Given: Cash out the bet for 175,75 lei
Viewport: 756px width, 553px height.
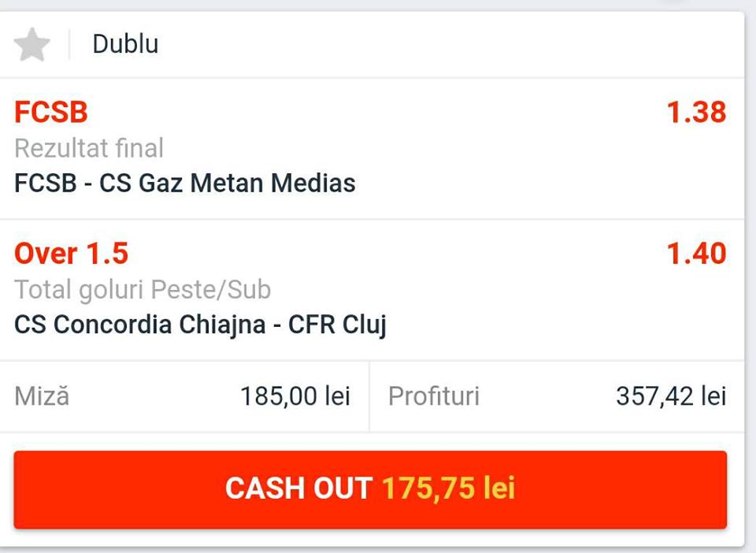Looking at the screenshot, I should (x=370, y=489).
